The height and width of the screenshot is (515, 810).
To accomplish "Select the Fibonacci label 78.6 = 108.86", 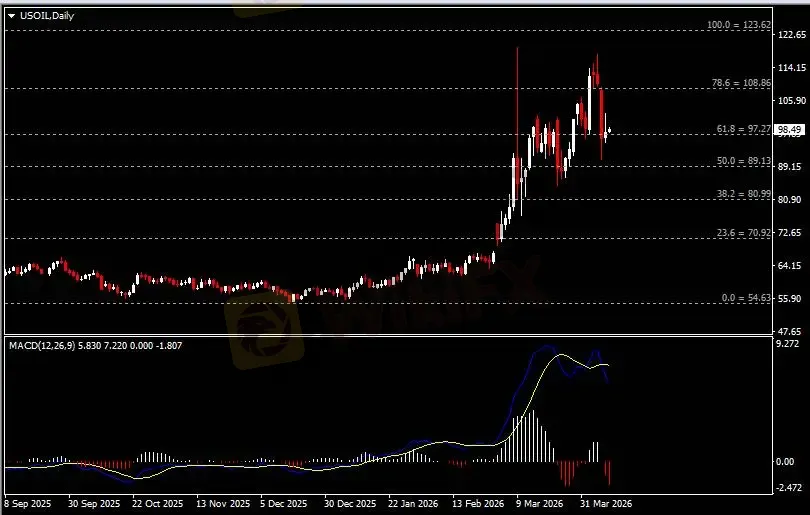I will 741,83.
